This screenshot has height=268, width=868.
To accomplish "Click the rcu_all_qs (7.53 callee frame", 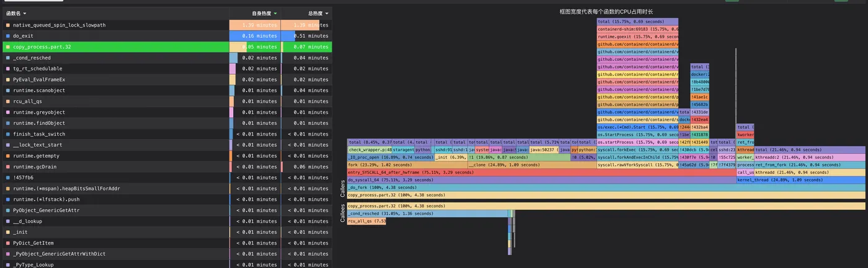I will pos(366,221).
